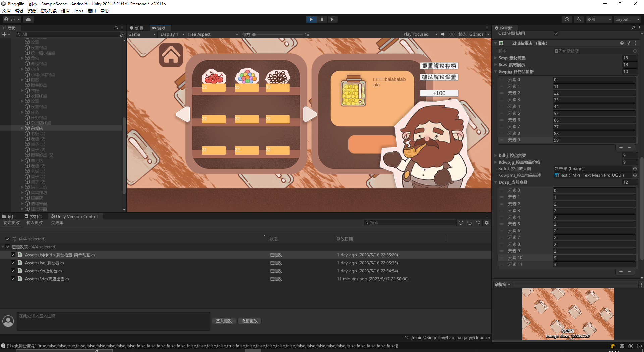Switch to the Project tab
The image size is (644, 352).
9,217
